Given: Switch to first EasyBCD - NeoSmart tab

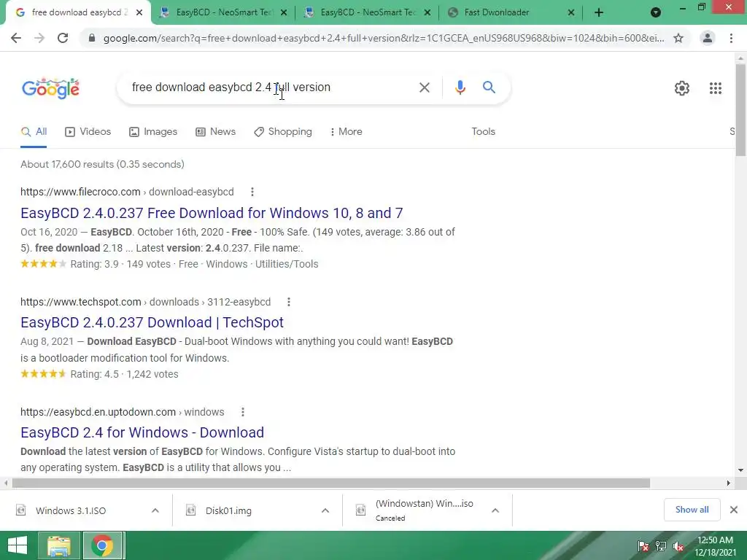Looking at the screenshot, I should point(223,12).
